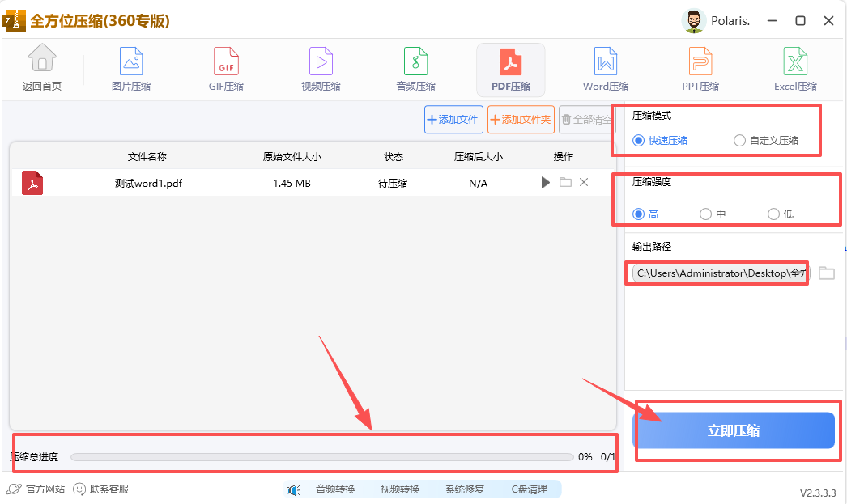Return home via the 返回首页 icon
This screenshot has height=504, width=847.
pos(41,69)
